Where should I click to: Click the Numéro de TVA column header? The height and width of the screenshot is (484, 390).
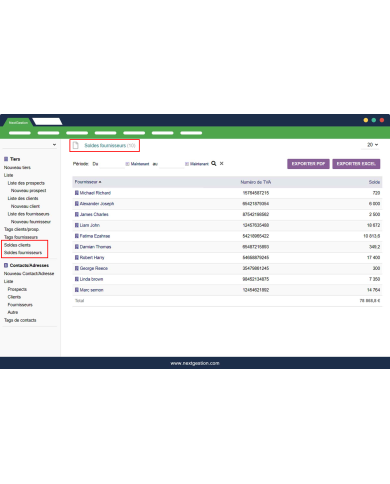coord(256,182)
